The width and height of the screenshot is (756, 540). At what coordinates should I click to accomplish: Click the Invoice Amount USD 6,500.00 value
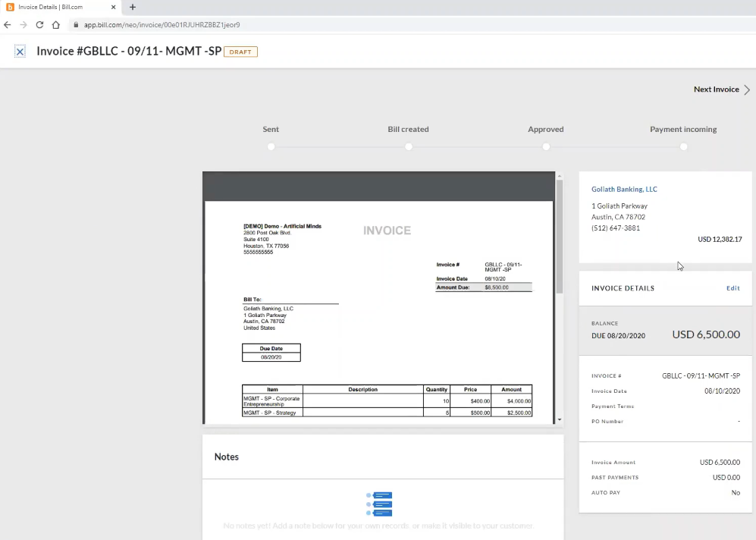[x=720, y=462]
